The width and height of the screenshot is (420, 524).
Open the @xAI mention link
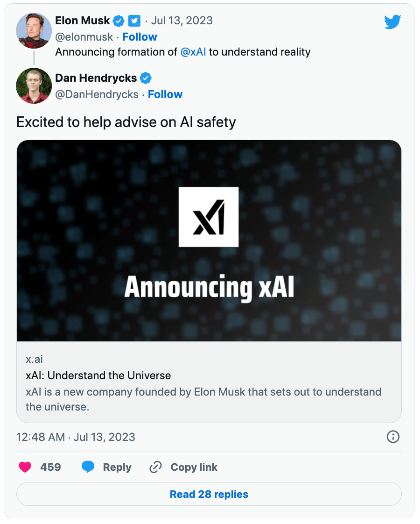click(193, 52)
